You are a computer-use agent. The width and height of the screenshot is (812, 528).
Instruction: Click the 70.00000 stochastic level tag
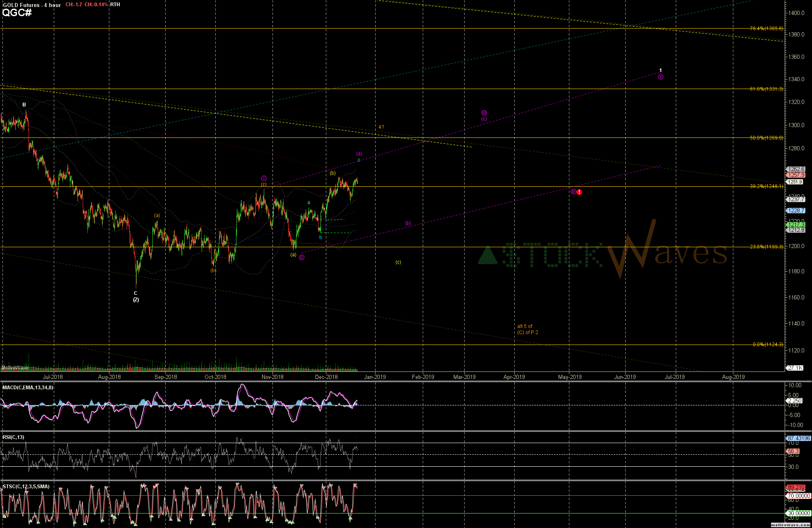(799, 496)
